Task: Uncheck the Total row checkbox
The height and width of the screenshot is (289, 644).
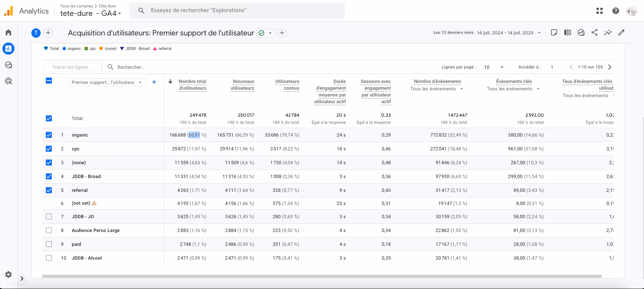Action: pos(49,118)
